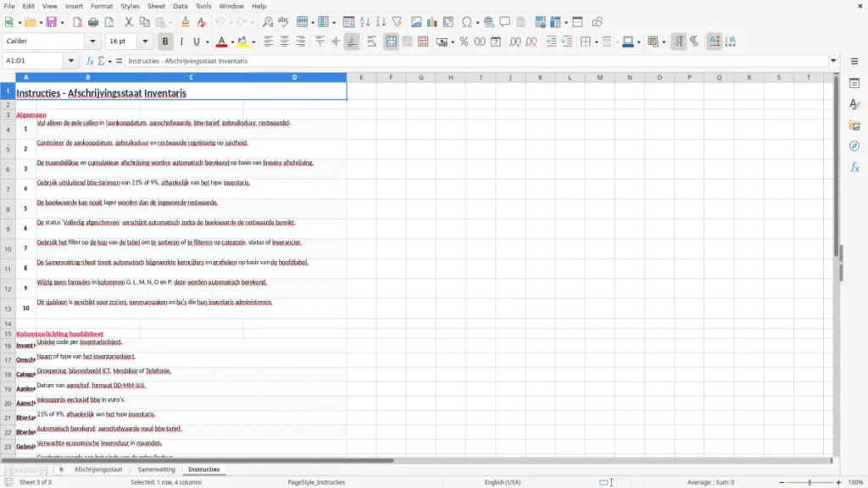Viewport: 868px width, 488px height.
Task: Toggle Align Right
Action: click(301, 42)
